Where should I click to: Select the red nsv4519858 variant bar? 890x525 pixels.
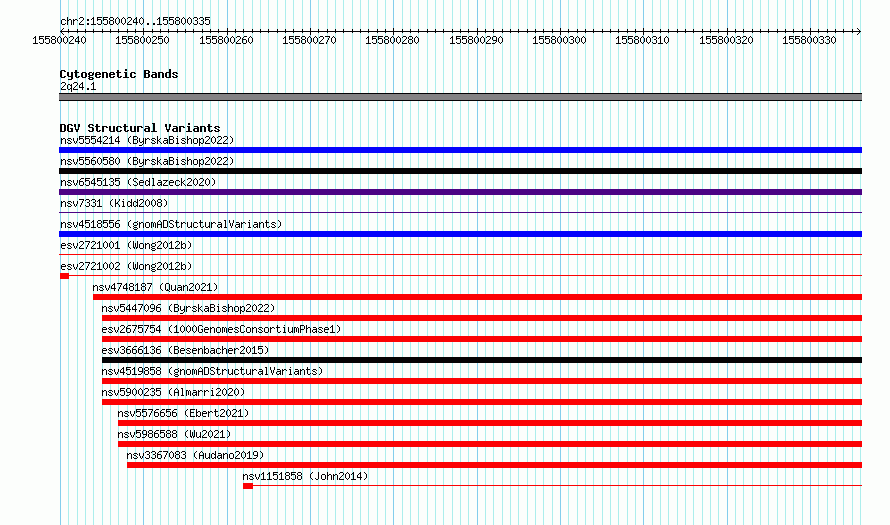click(482, 381)
